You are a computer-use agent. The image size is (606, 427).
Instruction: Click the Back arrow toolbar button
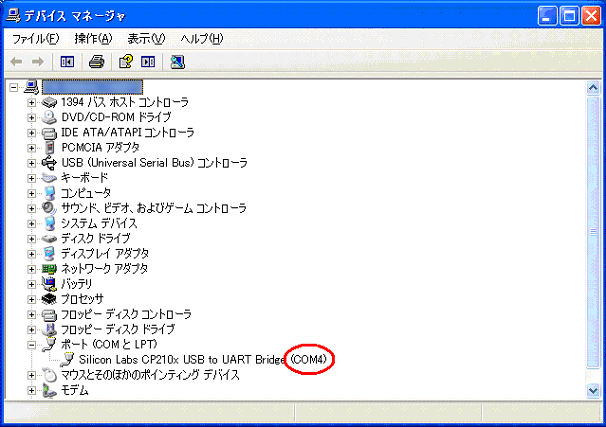16,61
